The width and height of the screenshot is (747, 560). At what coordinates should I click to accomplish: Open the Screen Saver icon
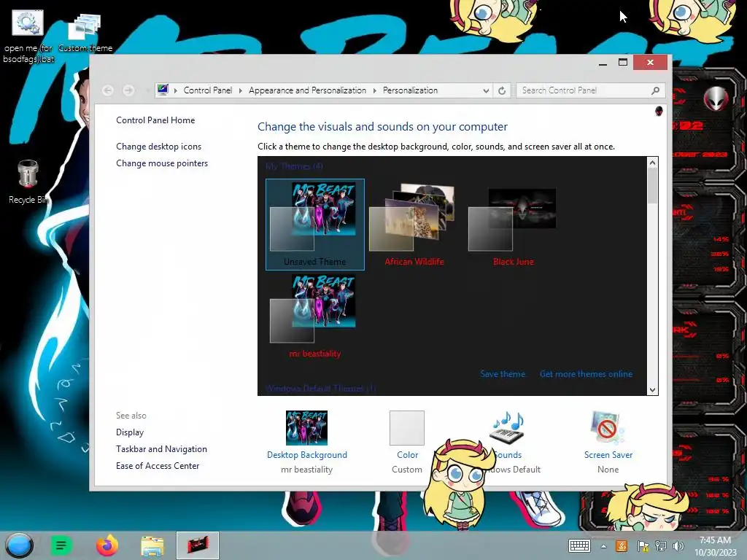click(x=608, y=427)
